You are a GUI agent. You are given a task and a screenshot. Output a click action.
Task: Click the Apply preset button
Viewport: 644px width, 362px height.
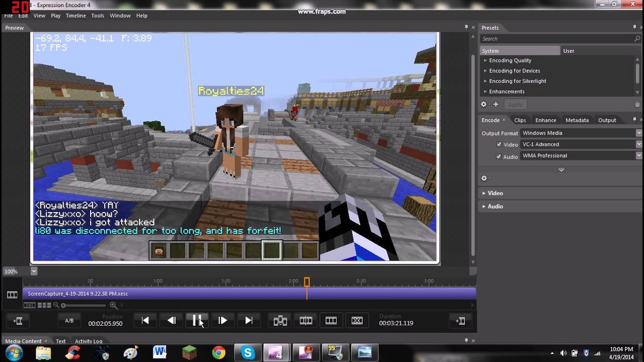point(515,105)
